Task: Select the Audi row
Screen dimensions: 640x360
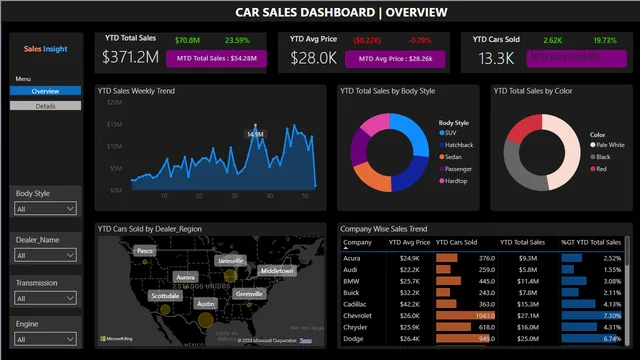Action: 482,269
